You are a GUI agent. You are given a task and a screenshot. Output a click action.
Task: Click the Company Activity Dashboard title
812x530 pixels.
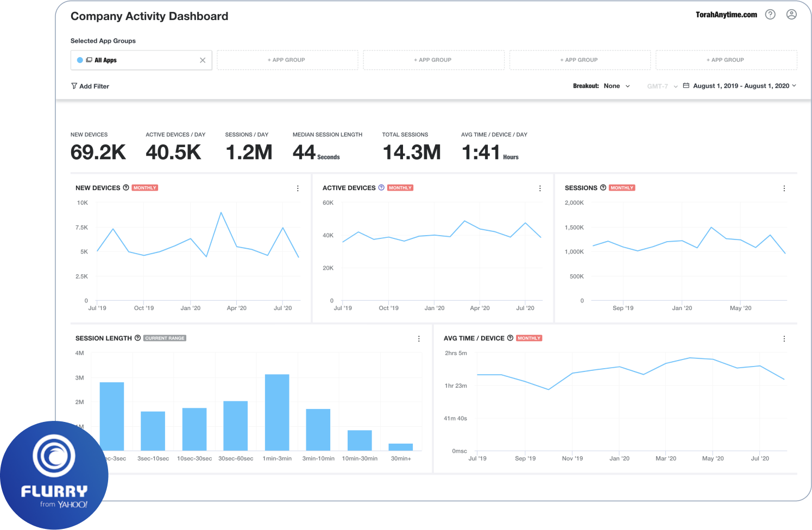149,16
